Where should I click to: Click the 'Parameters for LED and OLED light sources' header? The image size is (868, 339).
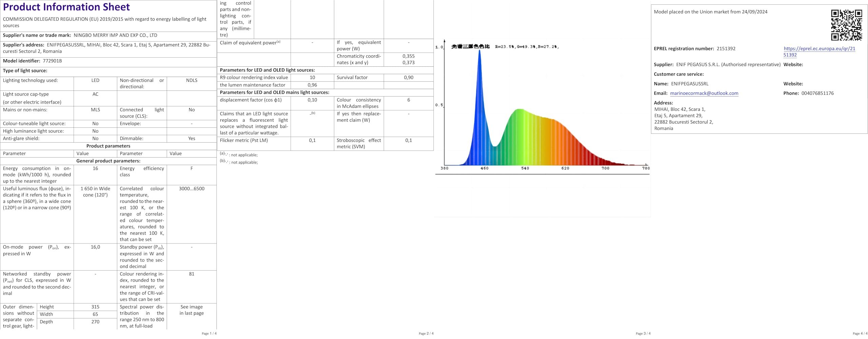pos(267,70)
